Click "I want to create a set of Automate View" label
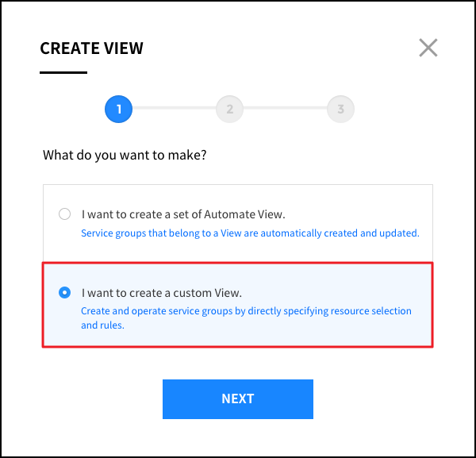 tap(182, 214)
